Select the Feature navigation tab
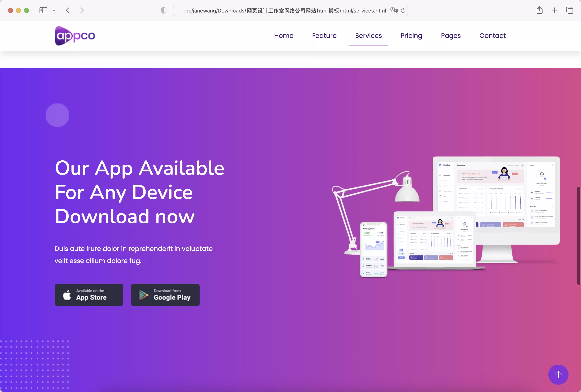The width and height of the screenshot is (581, 392). point(324,35)
